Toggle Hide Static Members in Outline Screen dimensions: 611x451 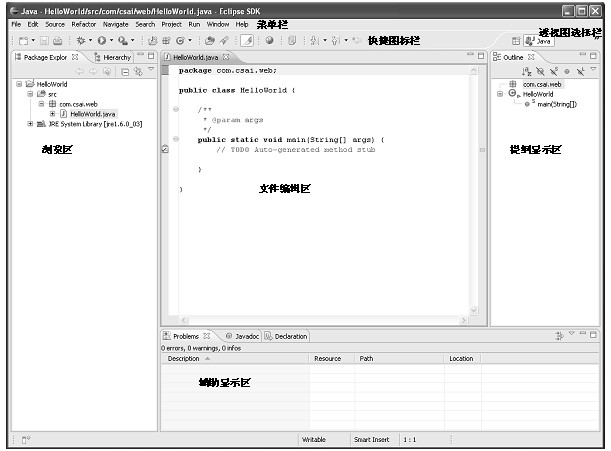click(x=554, y=71)
